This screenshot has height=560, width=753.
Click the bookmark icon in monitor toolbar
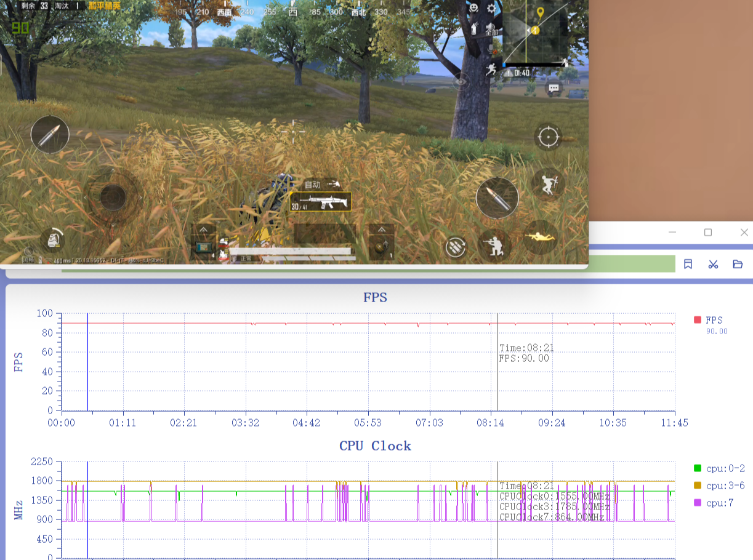point(688,264)
